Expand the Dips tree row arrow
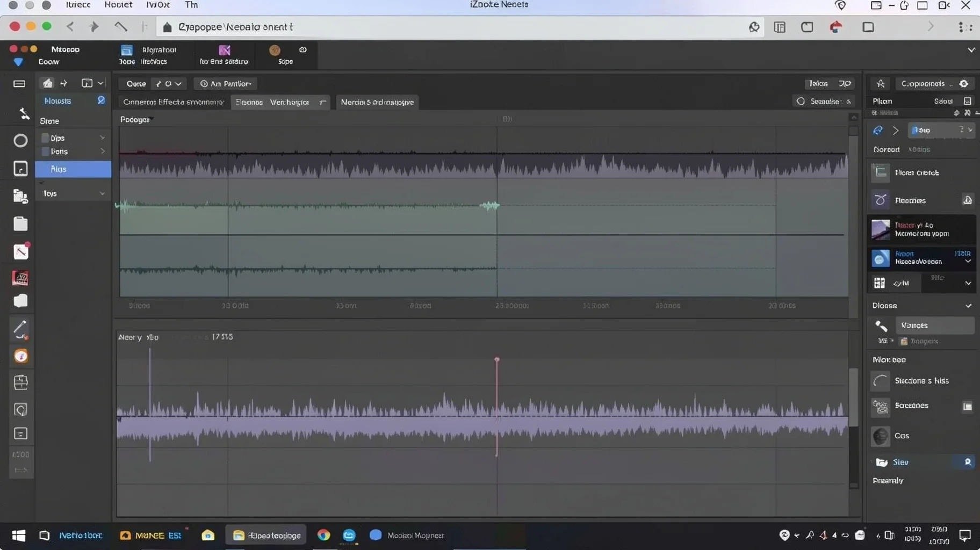 (102, 138)
